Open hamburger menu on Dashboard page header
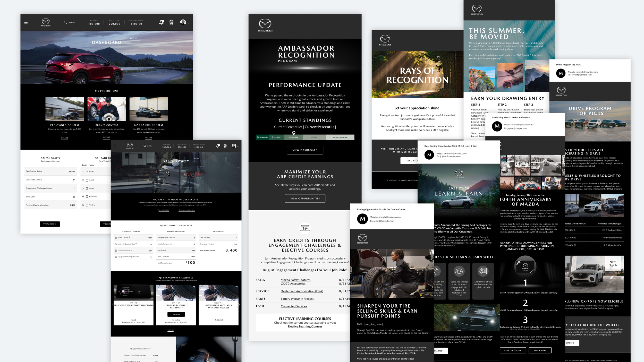 point(26,22)
